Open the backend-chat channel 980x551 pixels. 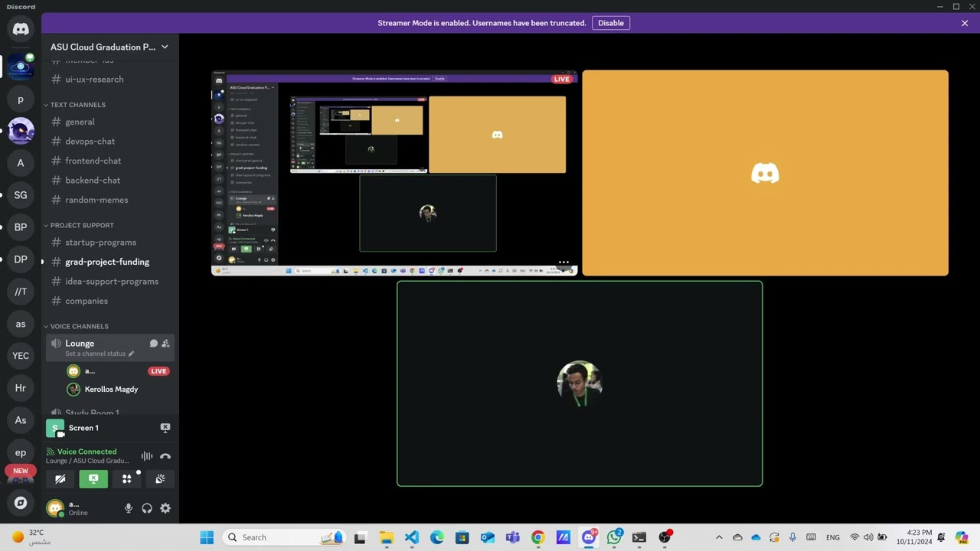point(110,181)
